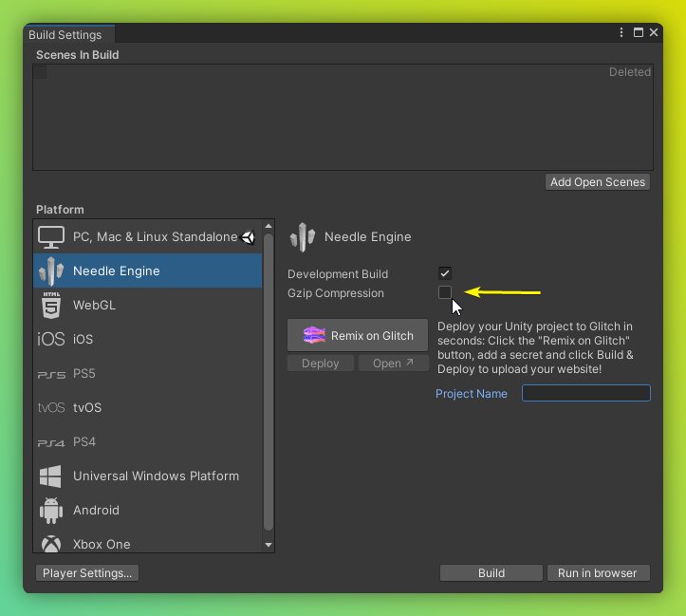The height and width of the screenshot is (616, 686).
Task: Click the Universal Windows Platform logo icon
Action: [x=51, y=476]
